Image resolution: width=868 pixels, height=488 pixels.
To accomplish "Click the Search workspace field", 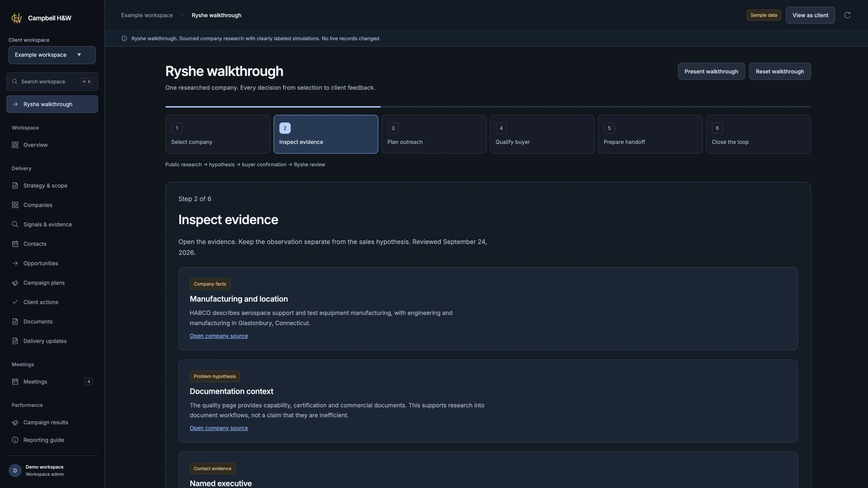I will click(x=52, y=82).
